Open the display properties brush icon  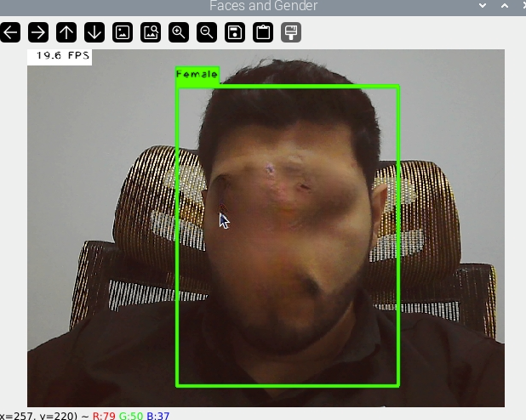tap(291, 32)
